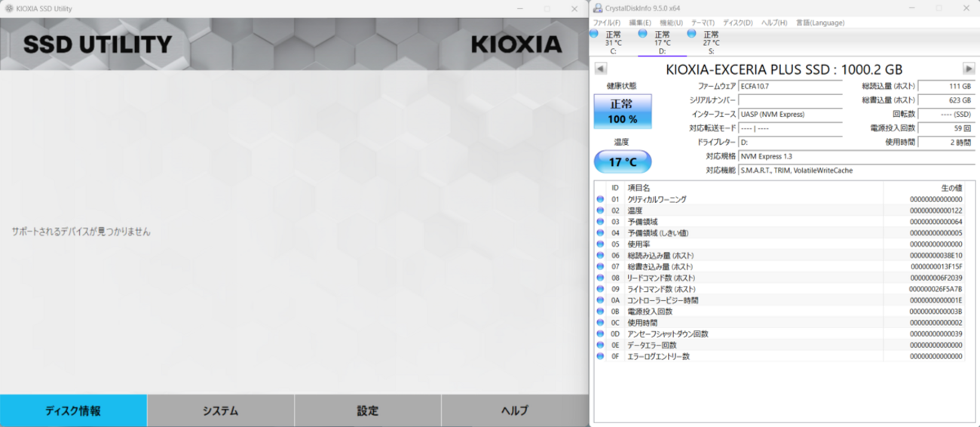Select the C: drive 正常 31 °C entry

pos(612,42)
